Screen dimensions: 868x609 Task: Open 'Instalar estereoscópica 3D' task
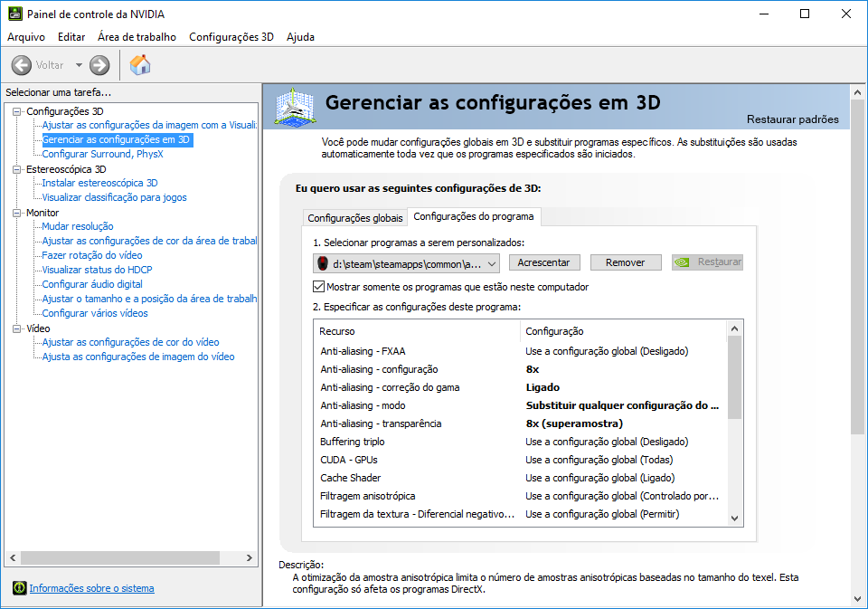99,183
